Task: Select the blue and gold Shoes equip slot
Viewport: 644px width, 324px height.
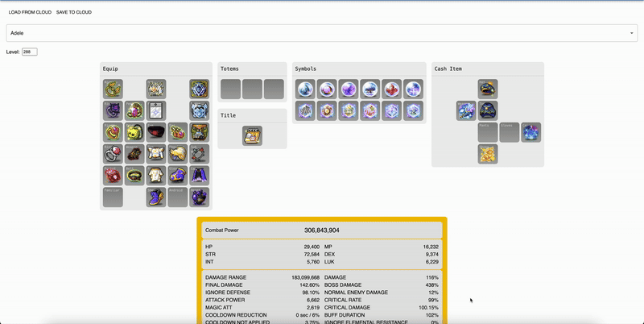Action: 156,197
